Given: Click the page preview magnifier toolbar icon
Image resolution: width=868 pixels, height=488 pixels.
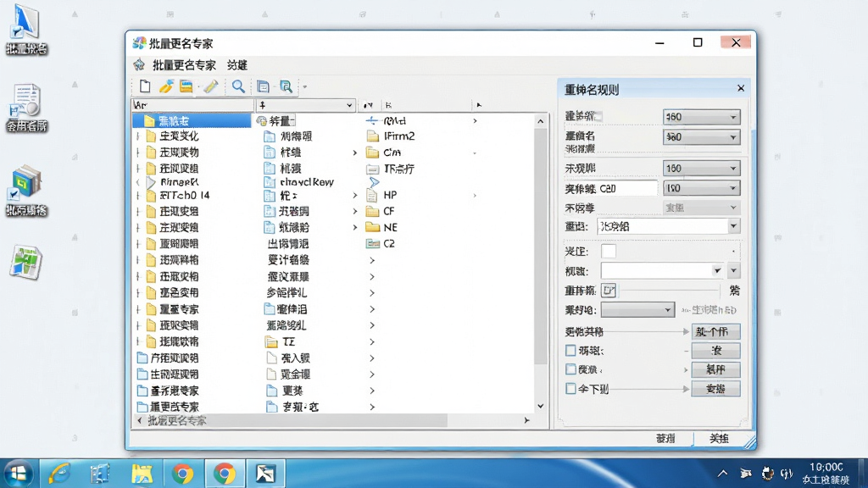Looking at the screenshot, I should (x=286, y=86).
